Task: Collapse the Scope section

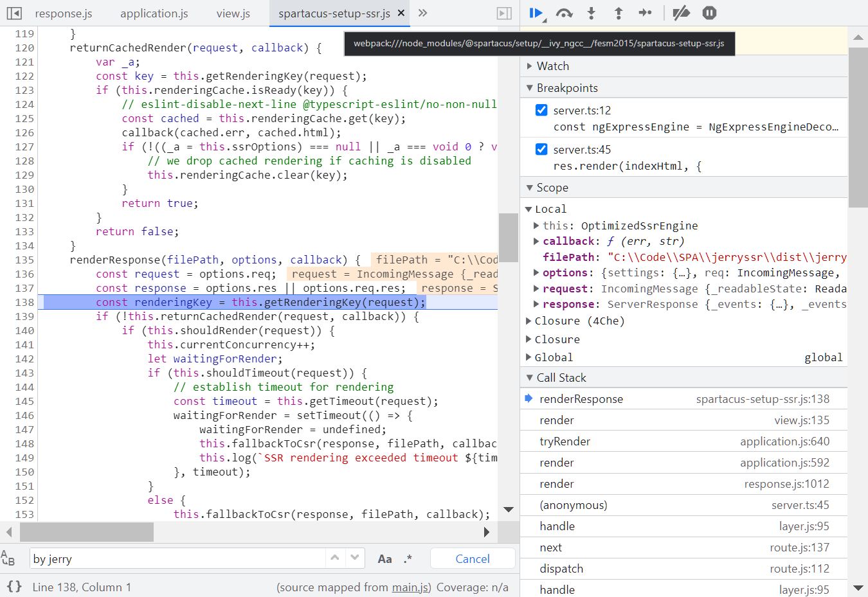Action: (x=683, y=188)
